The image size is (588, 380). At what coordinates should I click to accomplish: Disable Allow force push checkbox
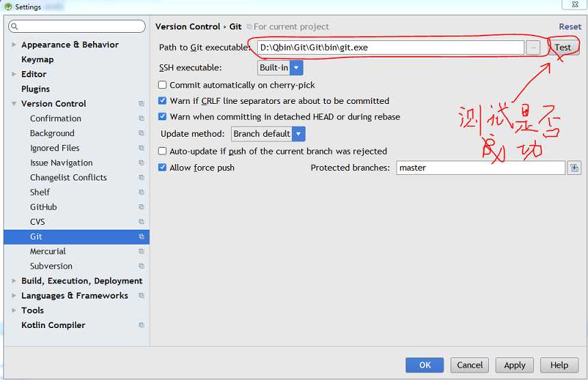coord(162,167)
